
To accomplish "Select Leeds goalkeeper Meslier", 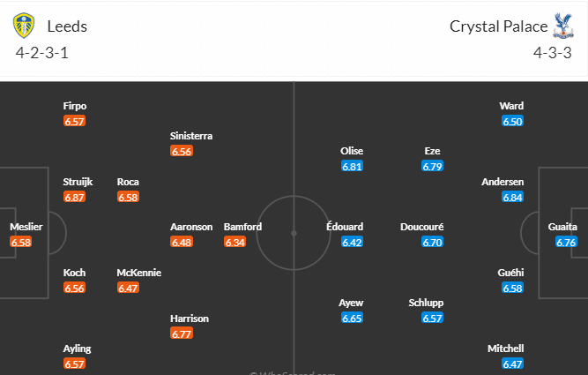I will click(26, 227).
